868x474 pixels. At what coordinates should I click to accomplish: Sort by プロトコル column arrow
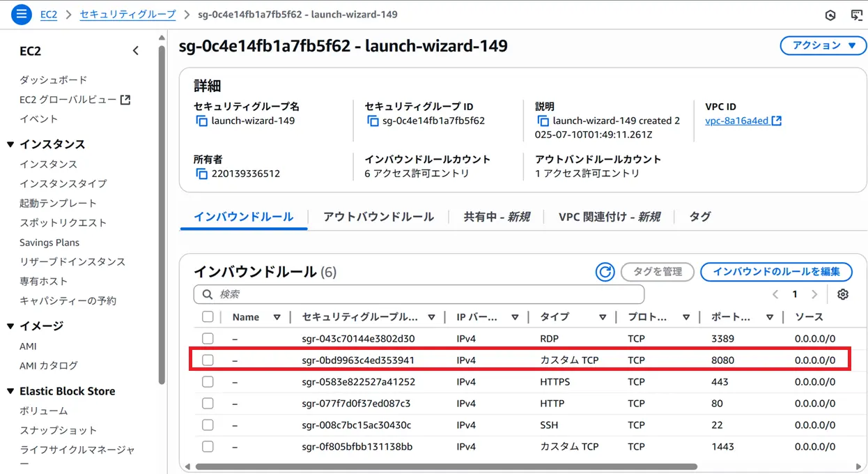(686, 317)
